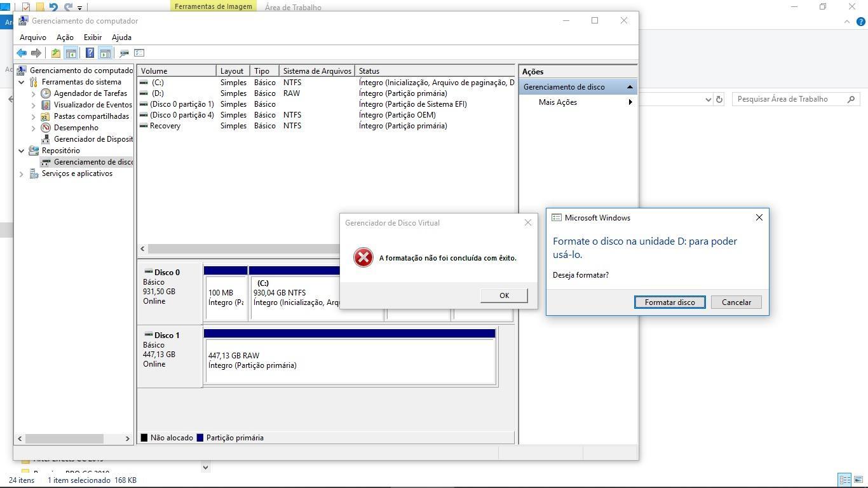Open the quick access toolbar customize dropdown

coord(79,8)
